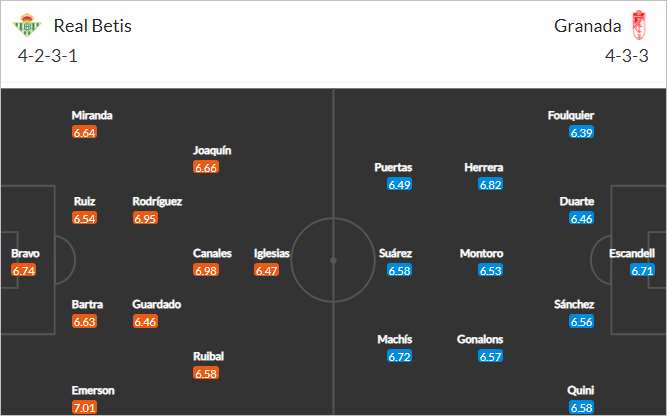The width and height of the screenshot is (667, 416).
Task: Click the Real Betis club crest
Action: pos(27,26)
